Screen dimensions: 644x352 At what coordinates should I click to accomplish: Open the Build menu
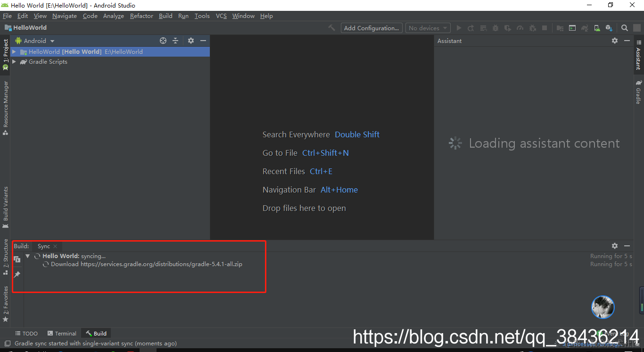(x=165, y=16)
